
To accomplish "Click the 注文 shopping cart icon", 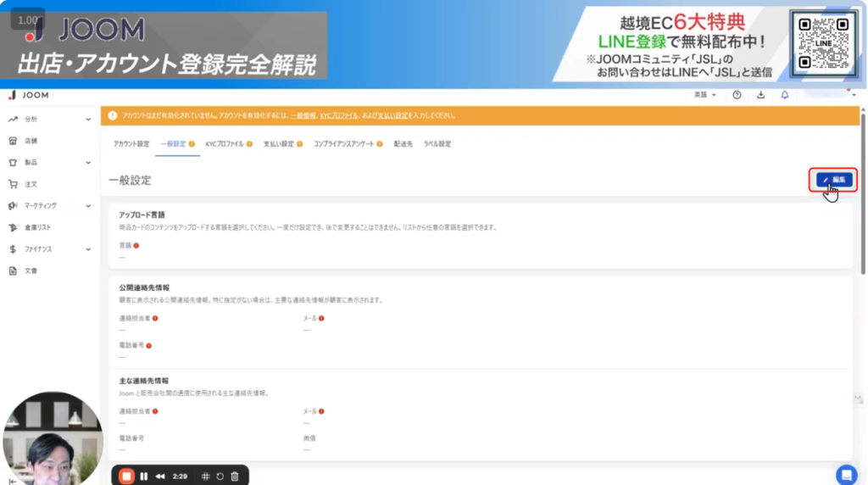I will [x=13, y=184].
